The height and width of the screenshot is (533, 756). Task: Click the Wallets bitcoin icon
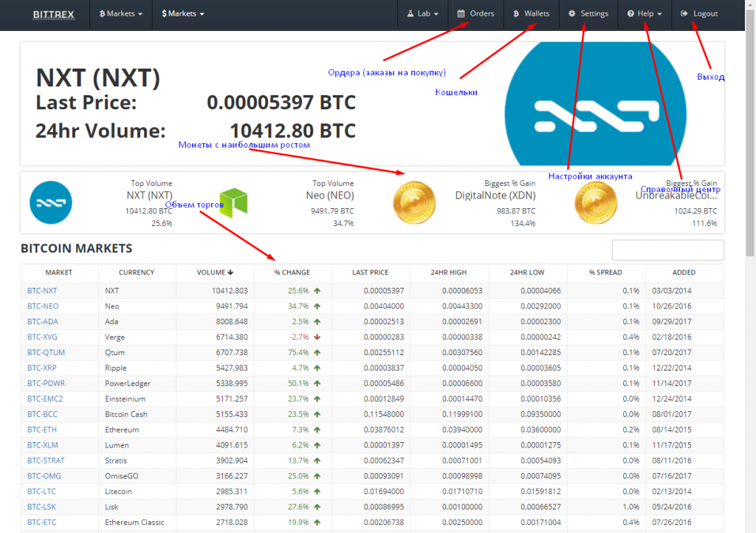pos(516,13)
